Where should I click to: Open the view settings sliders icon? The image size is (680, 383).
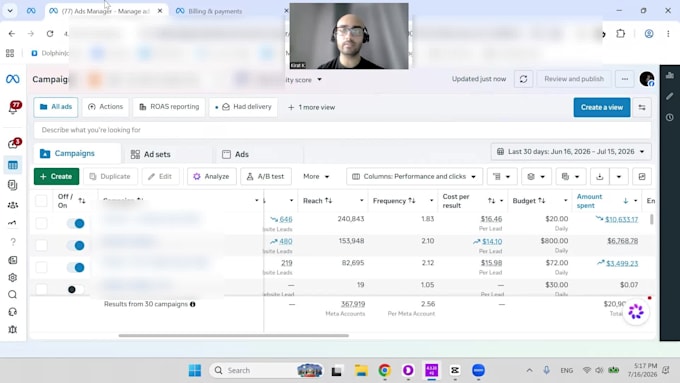[x=642, y=107]
